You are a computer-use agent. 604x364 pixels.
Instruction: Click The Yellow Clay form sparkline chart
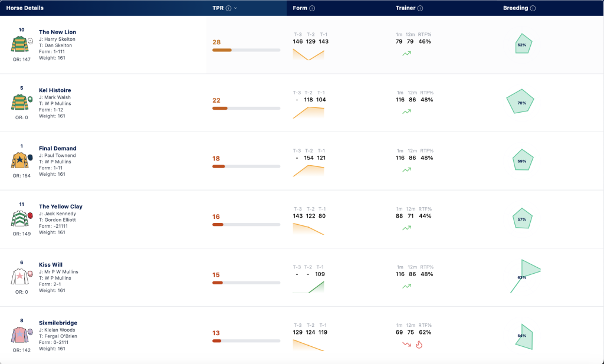click(308, 229)
